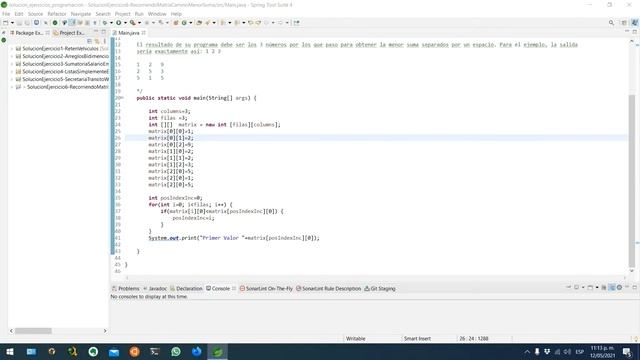640x360 pixels.
Task: Click the Open Type toolbar icon
Action: (199, 23)
